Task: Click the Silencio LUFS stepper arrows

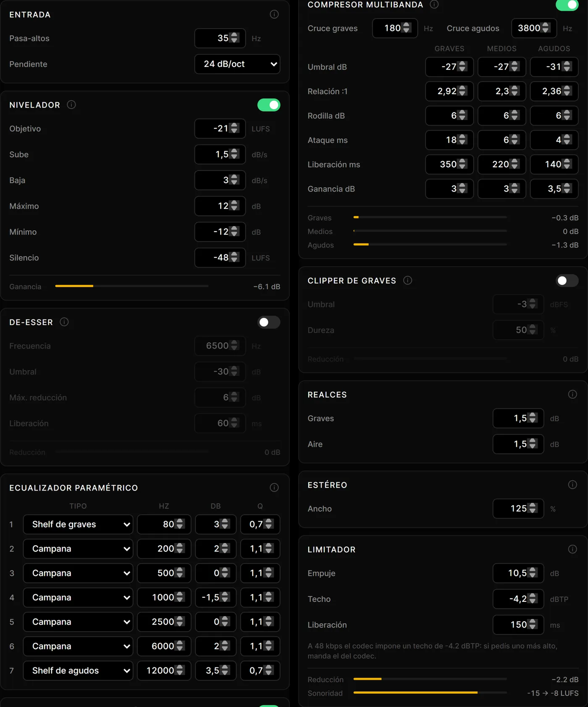Action: 234,258
